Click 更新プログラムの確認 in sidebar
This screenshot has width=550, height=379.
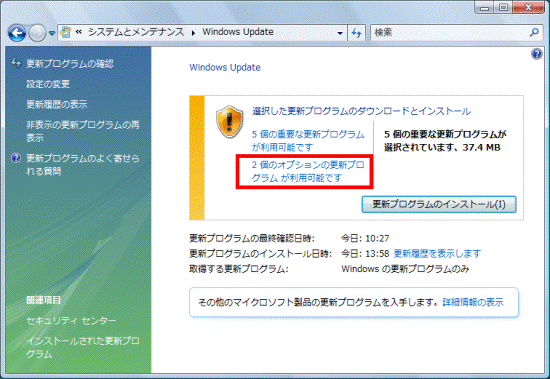click(70, 64)
